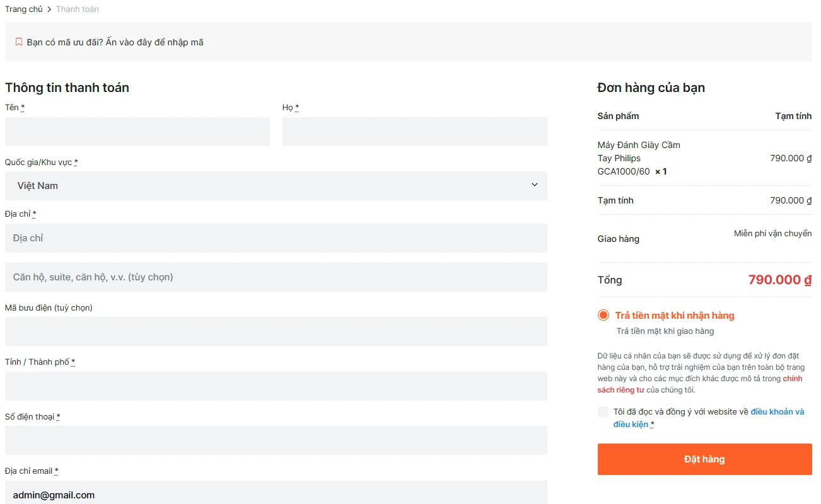Click the email field containing admin@gmail.com
Screen dimensions: 821x504
click(x=276, y=494)
